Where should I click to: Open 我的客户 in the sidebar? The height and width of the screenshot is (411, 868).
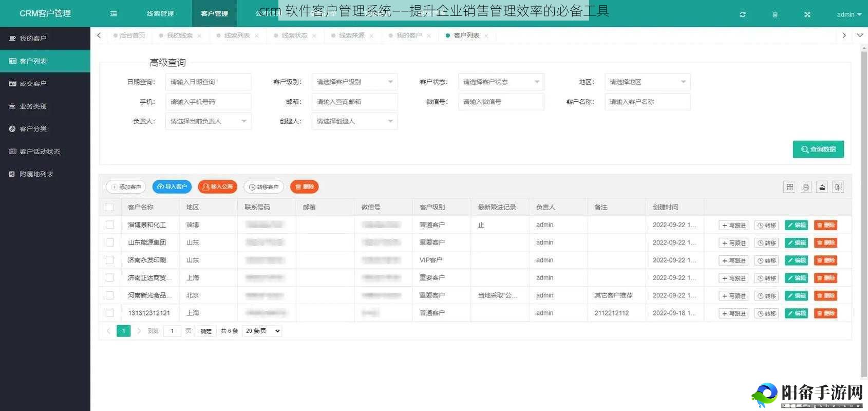point(45,39)
